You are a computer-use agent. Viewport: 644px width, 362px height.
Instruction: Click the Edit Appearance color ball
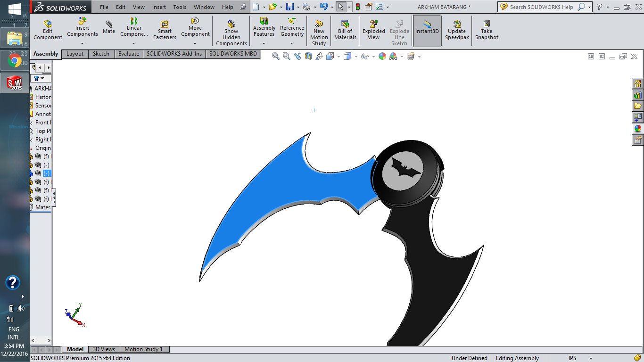(x=382, y=56)
